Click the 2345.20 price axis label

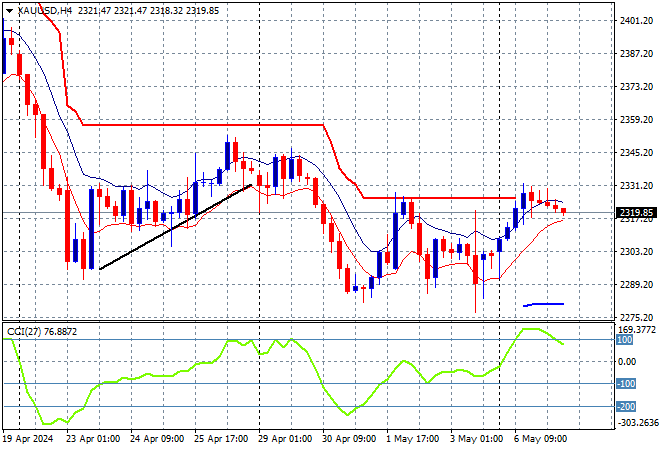[x=636, y=152]
